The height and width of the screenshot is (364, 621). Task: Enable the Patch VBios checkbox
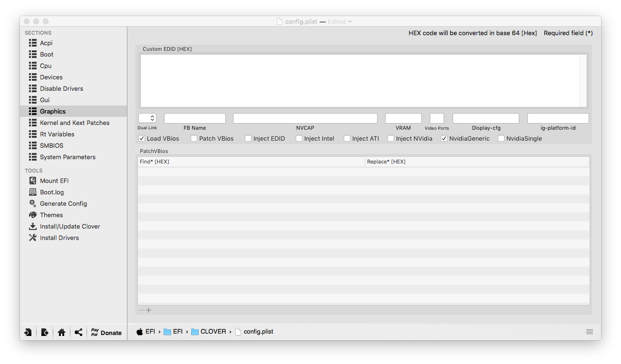tap(194, 138)
